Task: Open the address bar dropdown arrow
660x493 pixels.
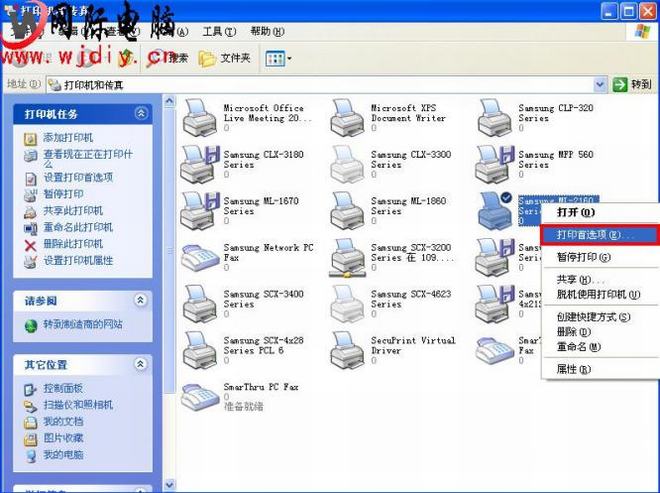Action: pos(600,85)
